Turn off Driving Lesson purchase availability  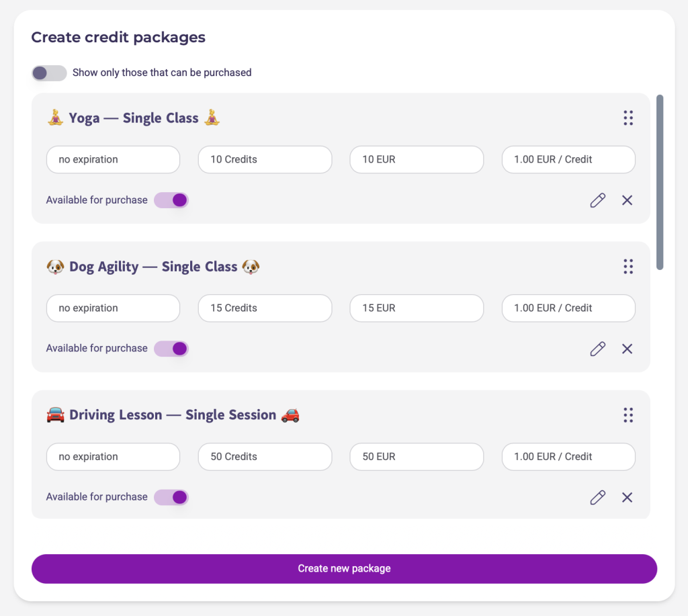171,497
